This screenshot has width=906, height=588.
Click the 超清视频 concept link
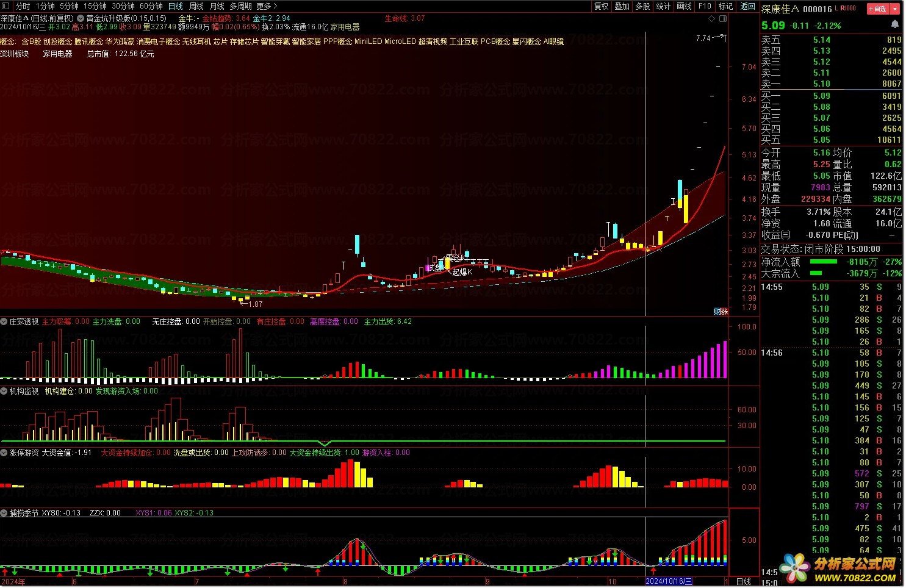433,41
